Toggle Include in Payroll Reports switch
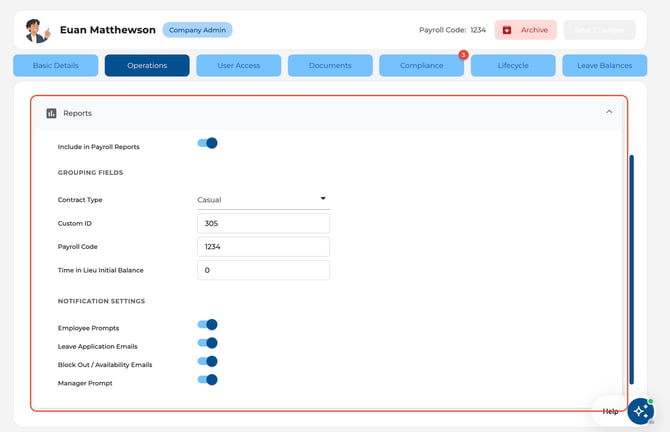 (x=208, y=143)
